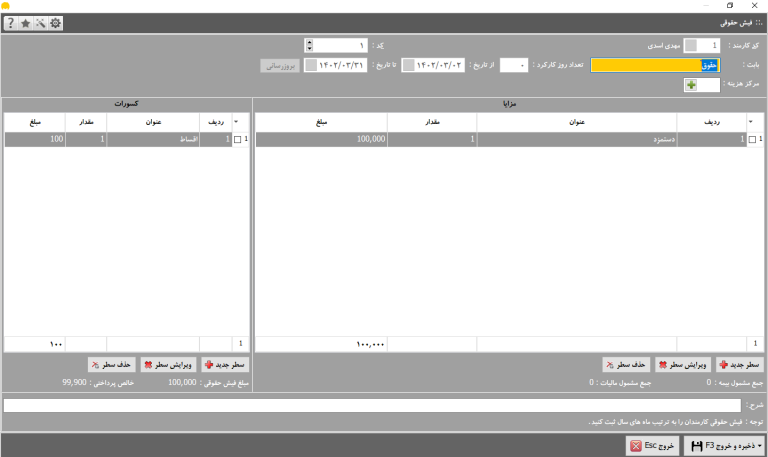Viewport: 768px width, 457px height.
Task: Increment the code spinner up arrow
Action: [309, 42]
